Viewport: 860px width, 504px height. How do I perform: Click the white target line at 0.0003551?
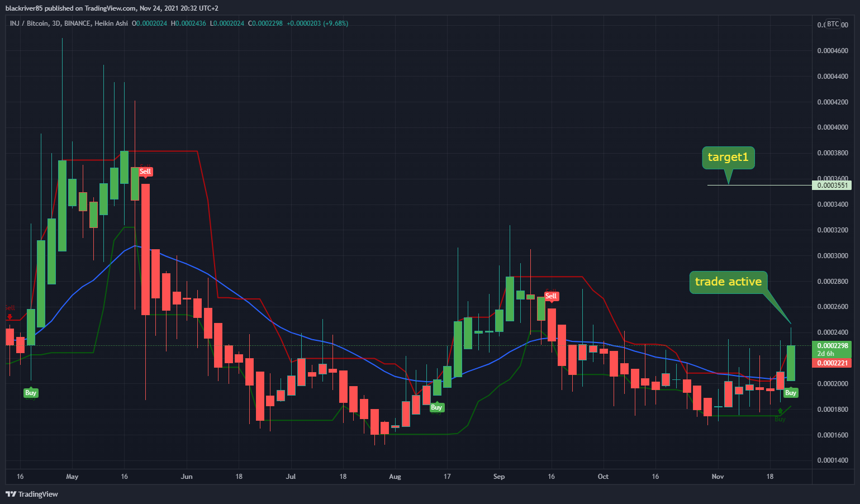[x=759, y=185]
